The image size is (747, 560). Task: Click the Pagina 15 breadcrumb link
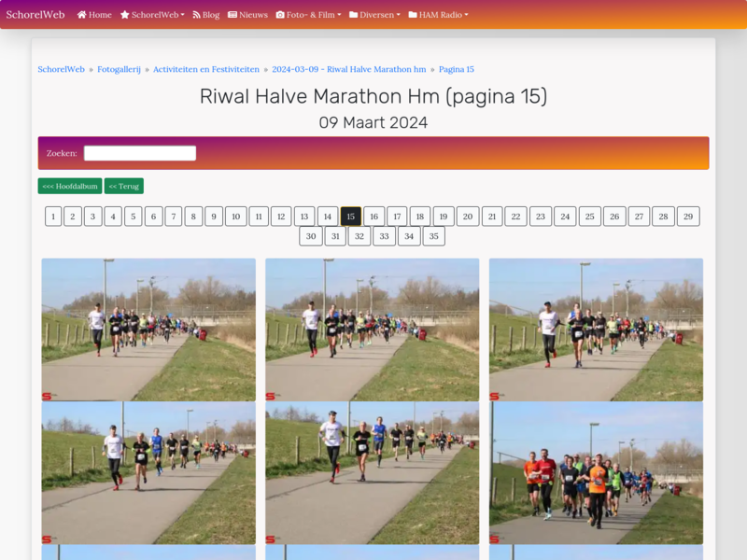pos(457,69)
